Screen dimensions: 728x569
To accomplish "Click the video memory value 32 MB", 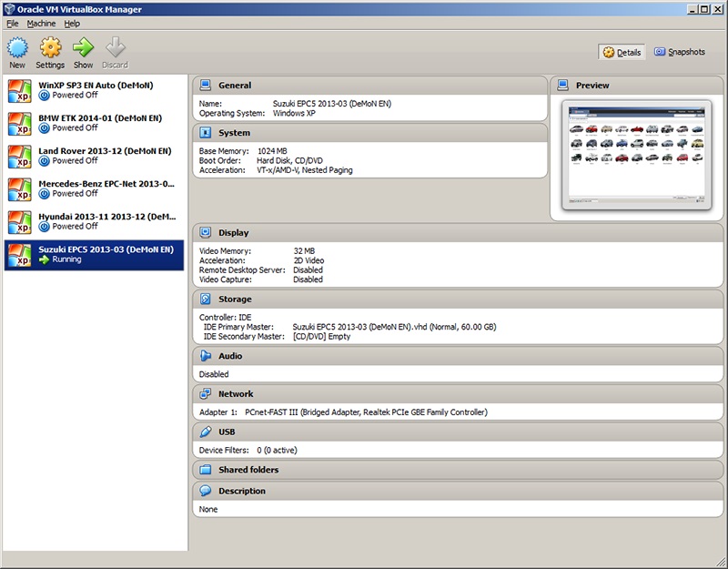I will (304, 251).
